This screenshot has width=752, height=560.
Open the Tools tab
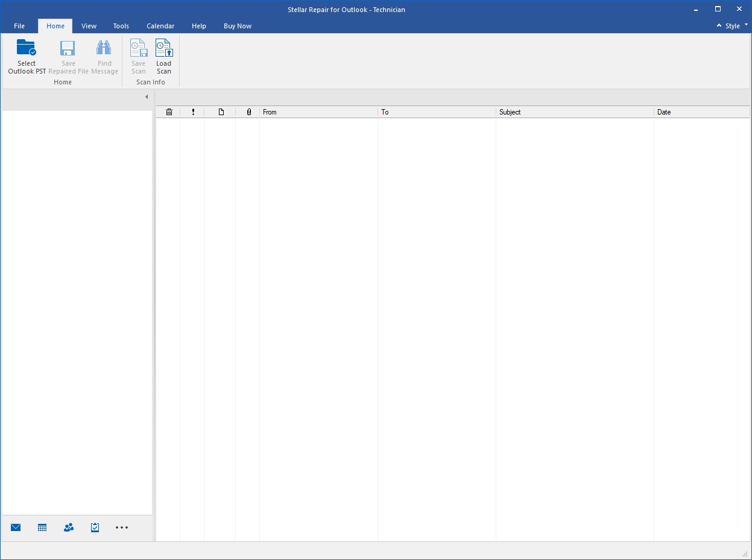click(x=121, y=26)
